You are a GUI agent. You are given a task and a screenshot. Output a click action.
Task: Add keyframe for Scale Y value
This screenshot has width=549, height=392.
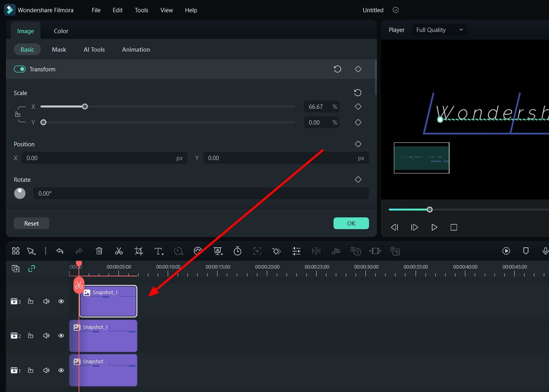pos(358,122)
